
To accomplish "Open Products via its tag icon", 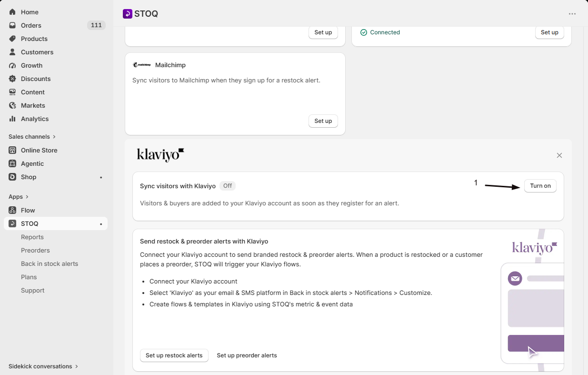I will tap(12, 39).
